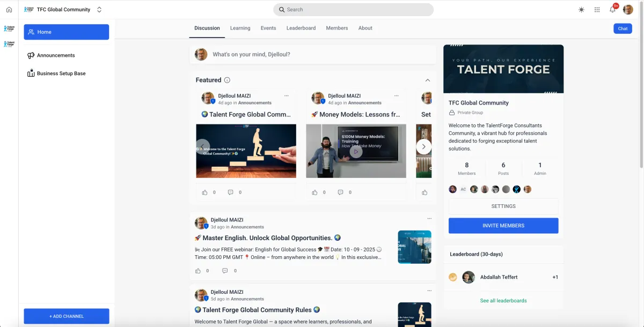644x327 pixels.
Task: Click the 'What's on your mind' post box
Action: tap(312, 54)
